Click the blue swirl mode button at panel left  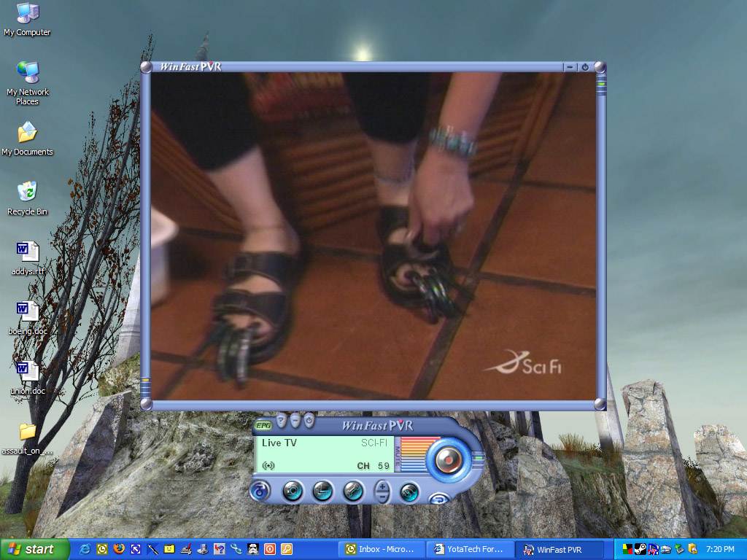point(260,491)
